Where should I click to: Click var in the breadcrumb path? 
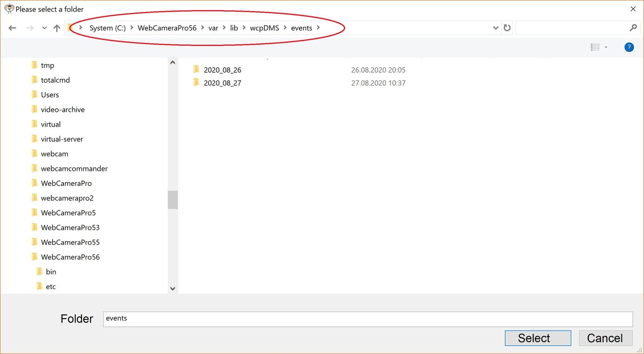213,28
